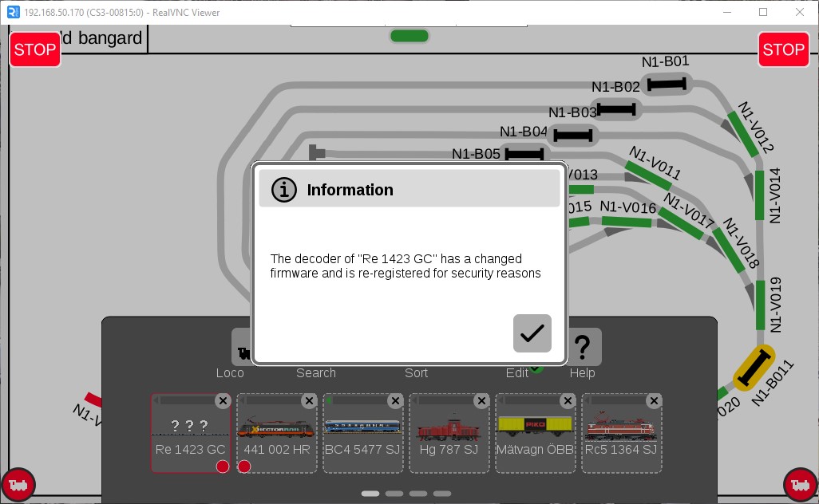Click the RealVNC Viewer app icon in title bar
819x504 pixels.
[x=13, y=12]
